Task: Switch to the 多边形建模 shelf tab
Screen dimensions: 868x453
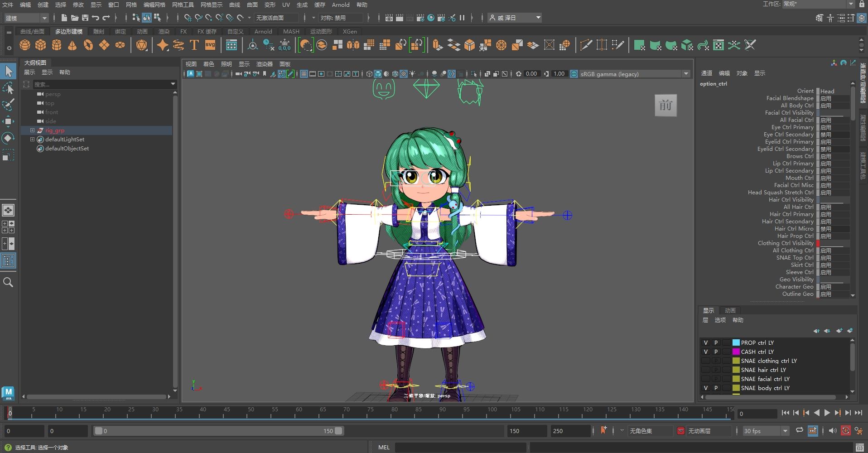Action: [x=69, y=31]
